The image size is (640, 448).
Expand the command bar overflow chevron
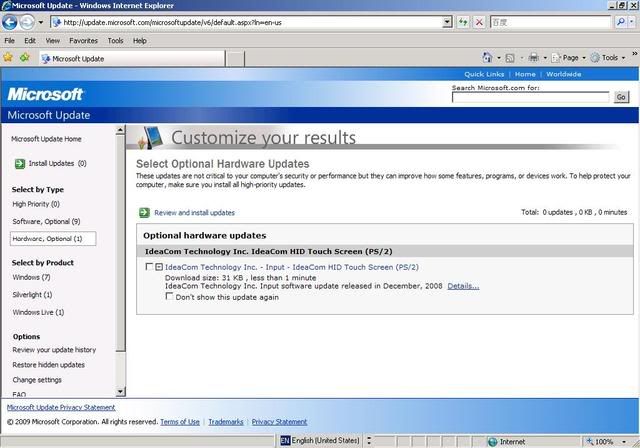(634, 53)
